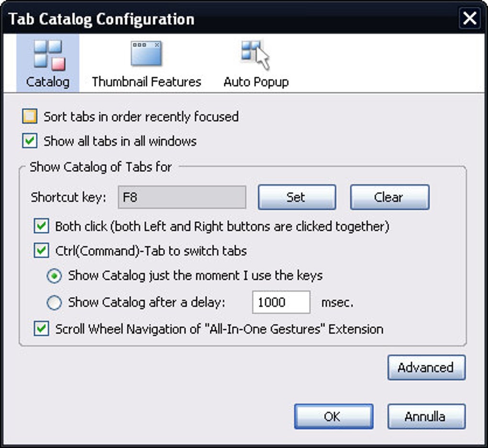Choose showing Catalog after a delay
This screenshot has height=448, width=488.
pos(54,302)
